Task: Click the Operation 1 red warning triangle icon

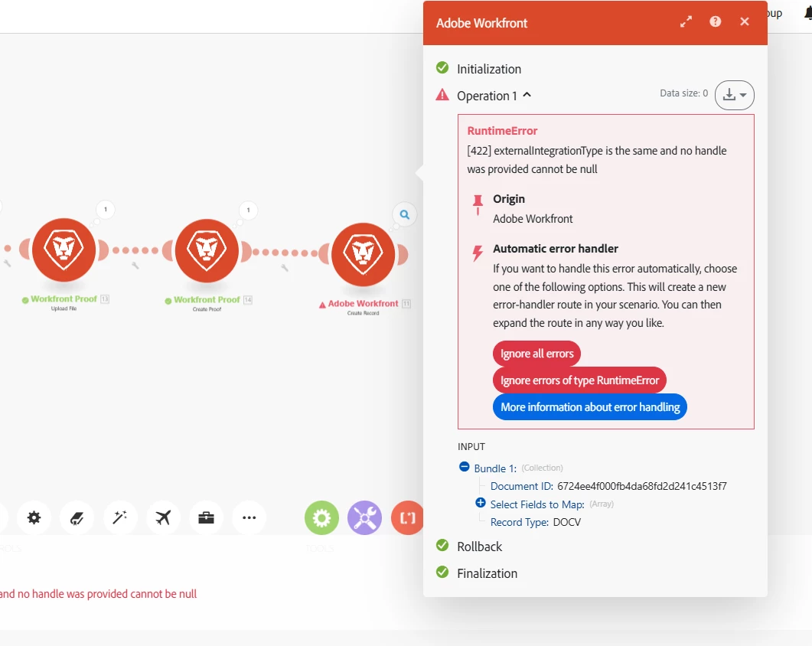Action: pos(442,95)
